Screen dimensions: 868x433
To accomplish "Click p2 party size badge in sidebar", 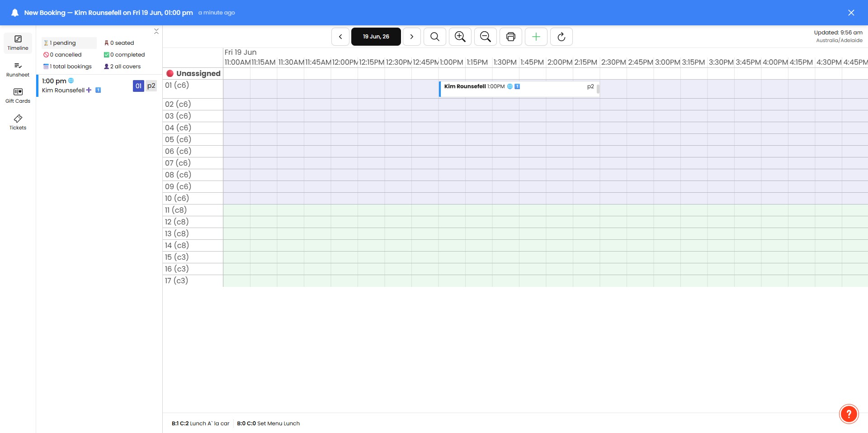I will click(151, 86).
